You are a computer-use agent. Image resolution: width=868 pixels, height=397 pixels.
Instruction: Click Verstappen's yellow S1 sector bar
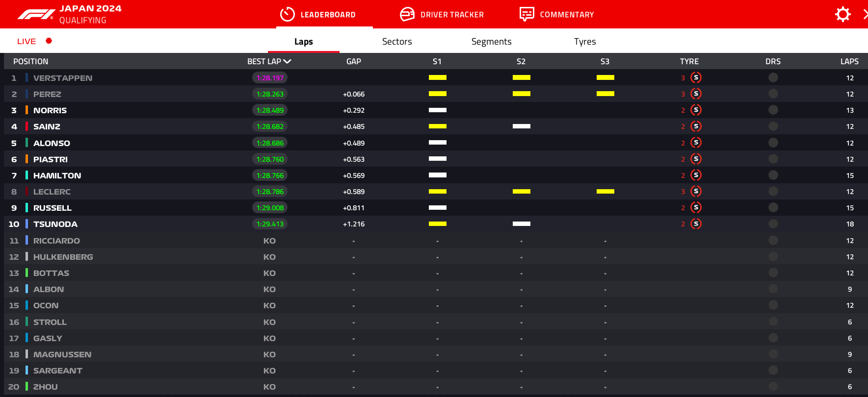click(x=438, y=77)
